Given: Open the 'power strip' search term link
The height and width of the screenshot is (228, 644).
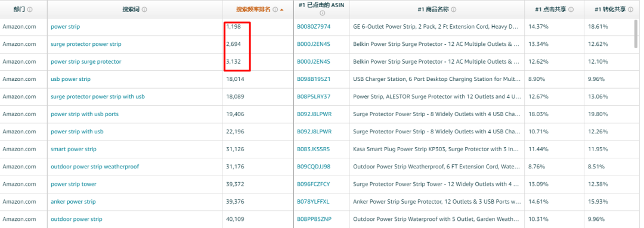Looking at the screenshot, I should 66,27.
